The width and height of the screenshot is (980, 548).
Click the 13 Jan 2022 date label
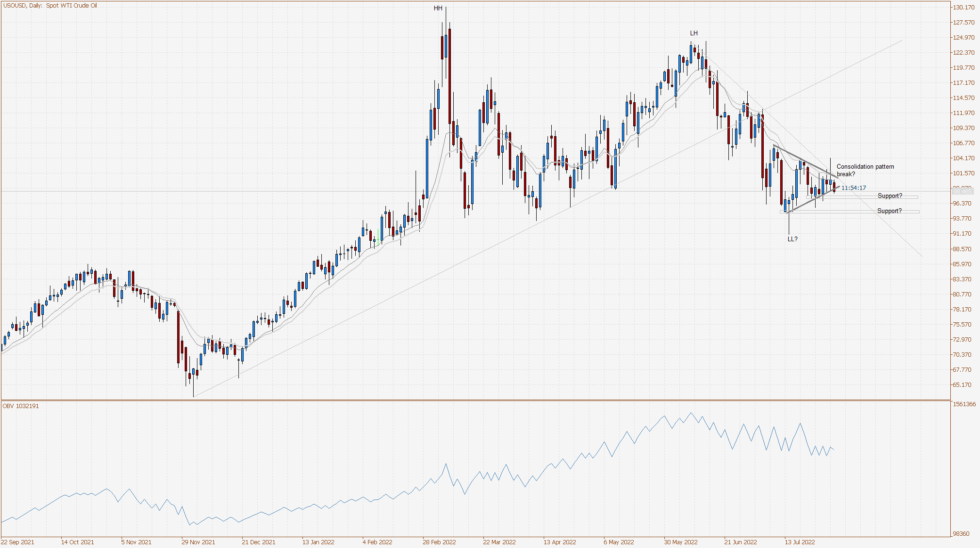318,542
